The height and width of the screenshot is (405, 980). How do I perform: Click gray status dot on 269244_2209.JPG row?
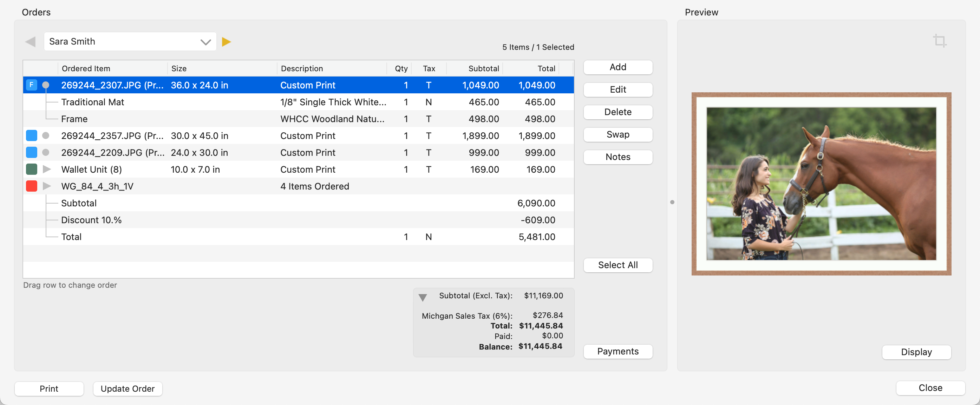pos(46,152)
